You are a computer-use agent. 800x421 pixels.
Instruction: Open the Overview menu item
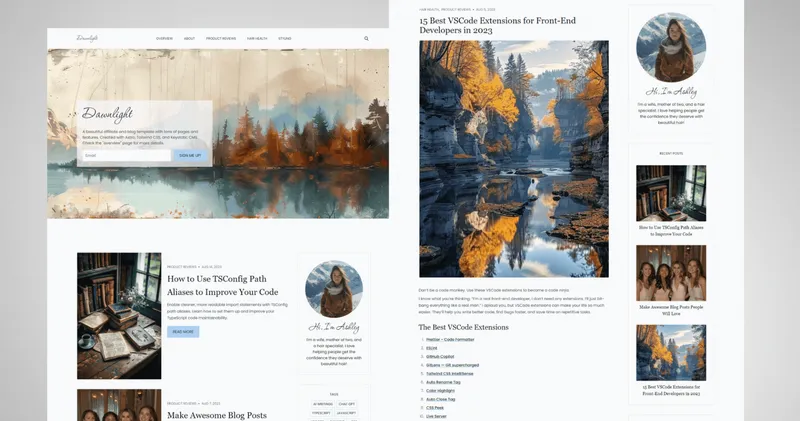[164, 38]
